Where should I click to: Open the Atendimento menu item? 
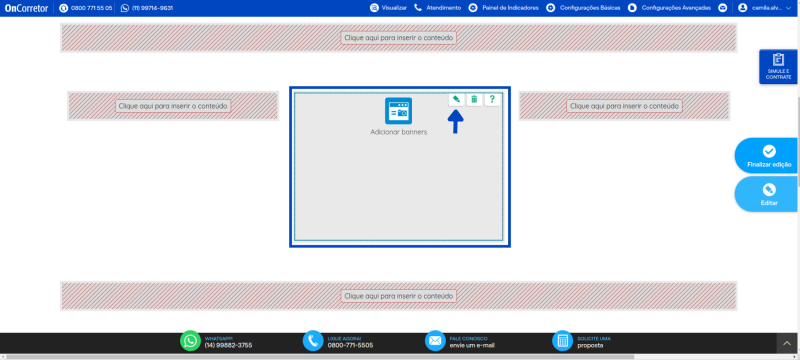point(438,8)
